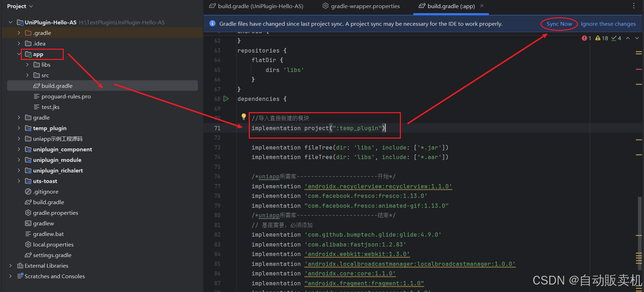This screenshot has height=292, width=644.
Task: Close the build.gradle (:app) tab
Action: pos(482,6)
